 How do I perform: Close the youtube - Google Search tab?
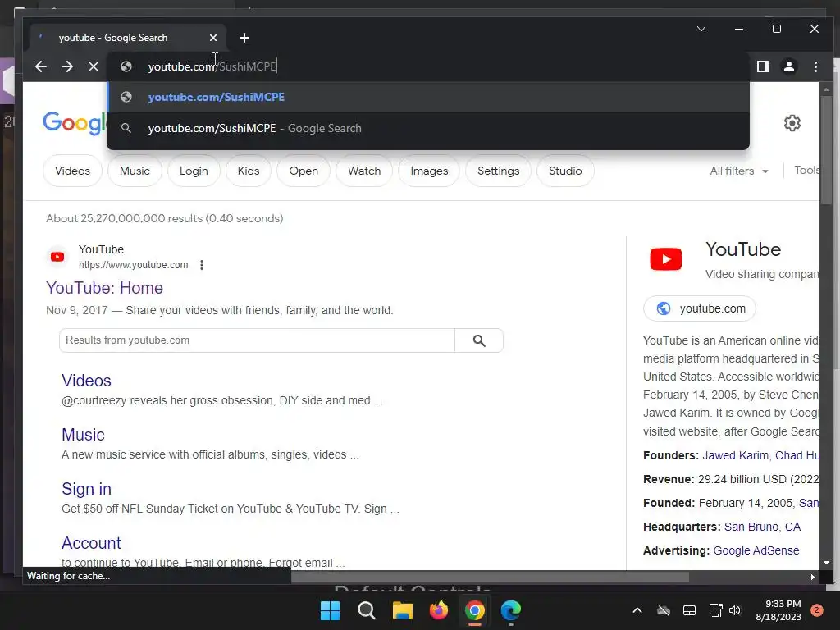(x=213, y=38)
